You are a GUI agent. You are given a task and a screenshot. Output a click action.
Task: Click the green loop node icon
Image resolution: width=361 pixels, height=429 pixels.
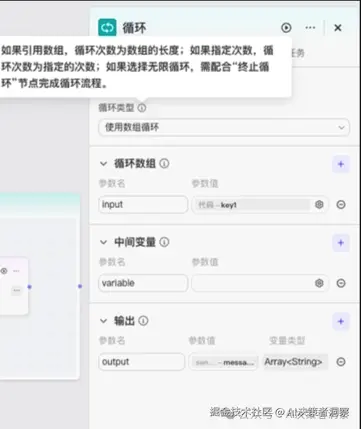click(107, 27)
